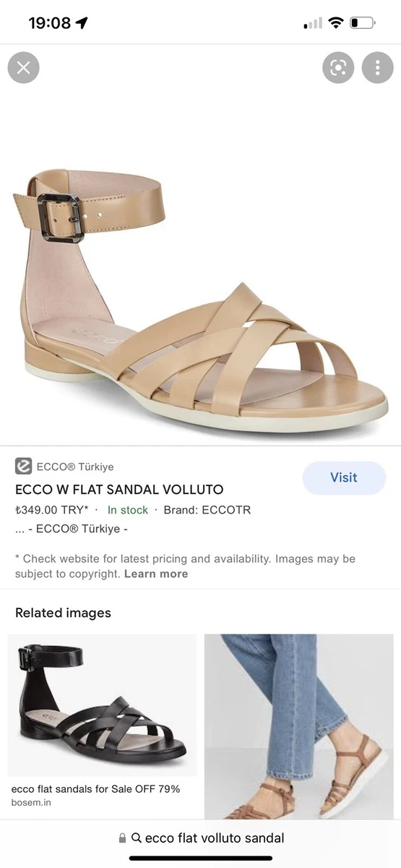The image size is (401, 868).
Task: Open the black sandal related image
Action: point(102,705)
